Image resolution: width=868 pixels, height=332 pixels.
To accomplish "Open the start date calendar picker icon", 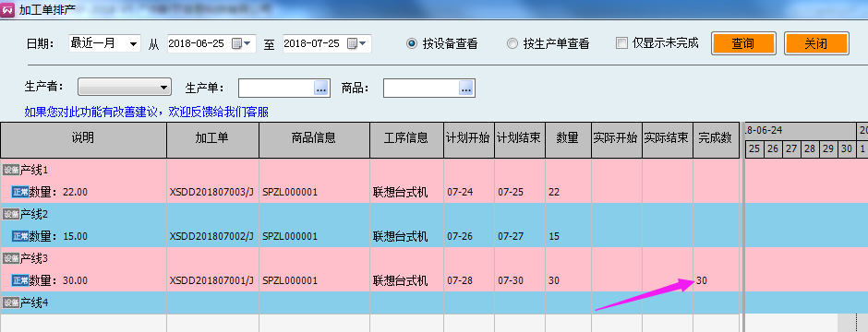I will click(241, 43).
